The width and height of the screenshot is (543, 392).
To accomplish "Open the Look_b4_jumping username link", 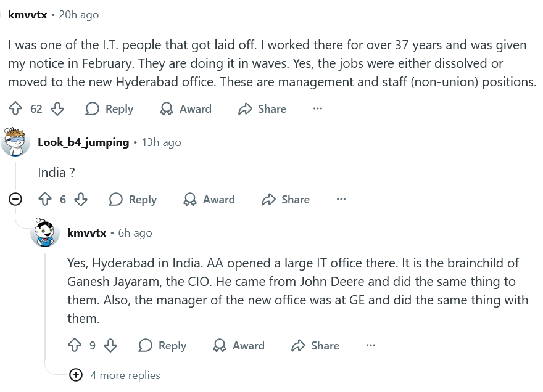I will click(x=83, y=142).
